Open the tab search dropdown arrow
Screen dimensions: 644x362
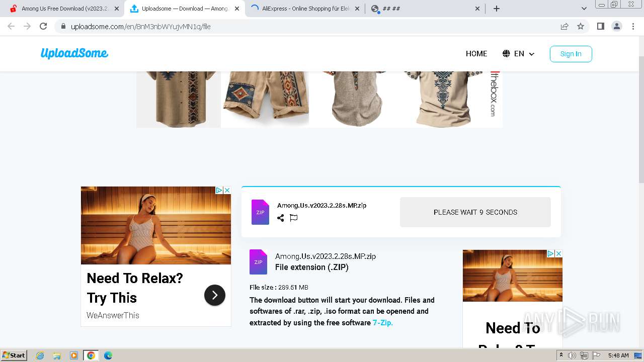tap(584, 9)
